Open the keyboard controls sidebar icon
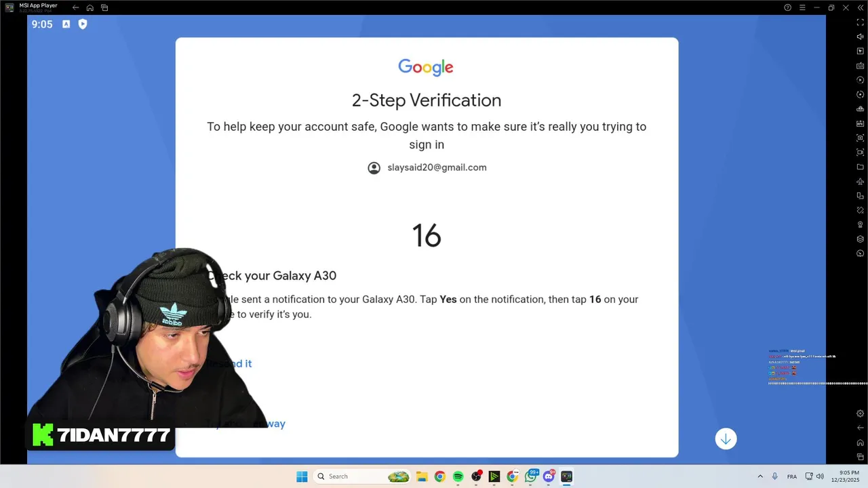This screenshot has height=488, width=868. 860,66
